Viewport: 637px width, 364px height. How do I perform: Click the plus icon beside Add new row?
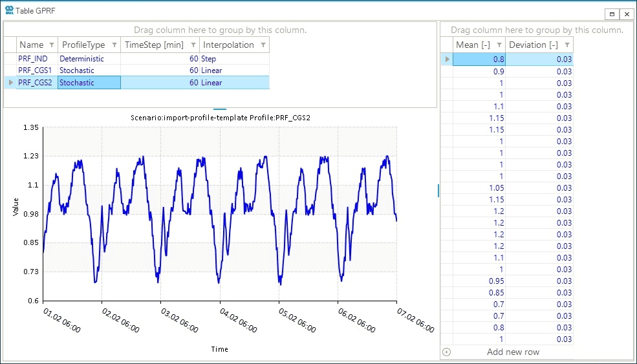446,352
